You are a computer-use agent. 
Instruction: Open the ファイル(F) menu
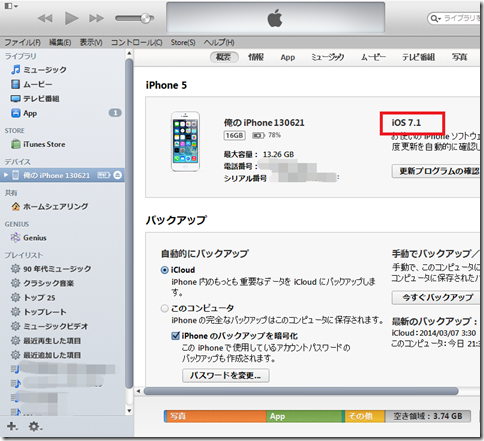22,43
